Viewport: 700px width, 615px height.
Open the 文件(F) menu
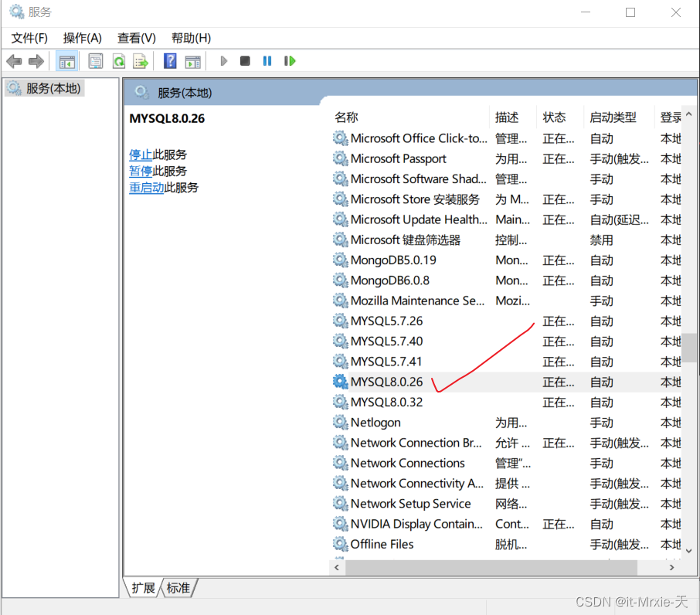[29, 38]
